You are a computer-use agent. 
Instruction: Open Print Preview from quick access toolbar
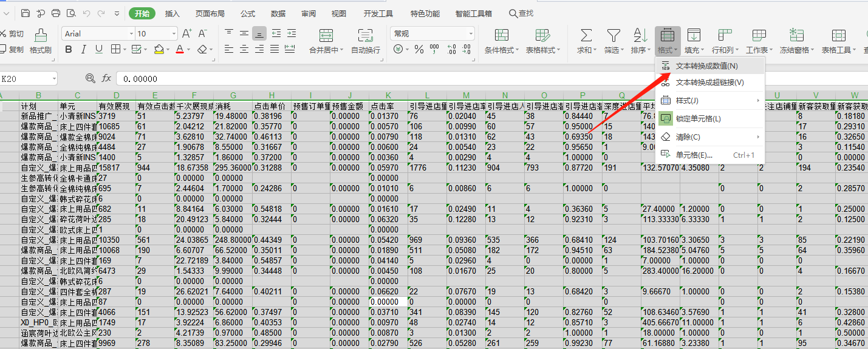tap(71, 13)
